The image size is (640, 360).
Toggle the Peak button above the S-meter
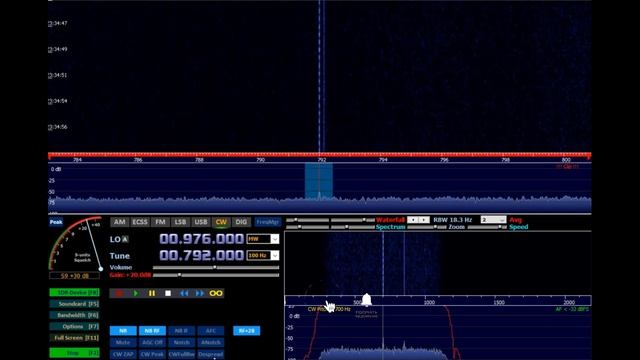pos(56,222)
